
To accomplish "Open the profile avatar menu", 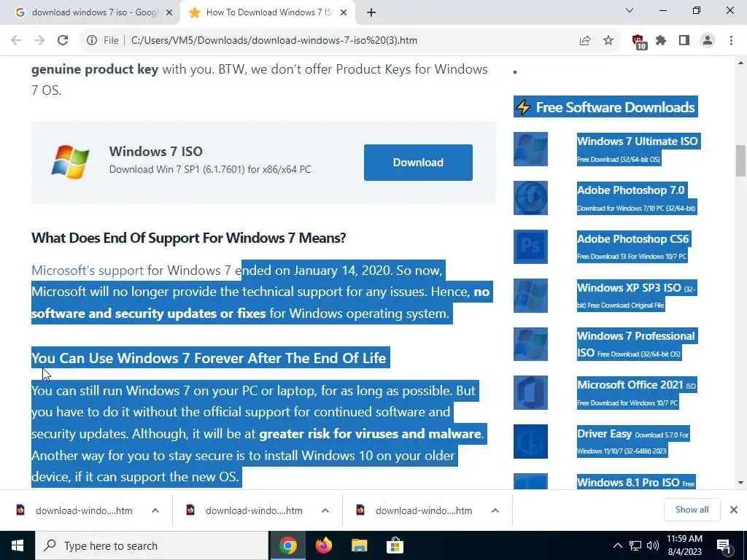I will tap(708, 41).
